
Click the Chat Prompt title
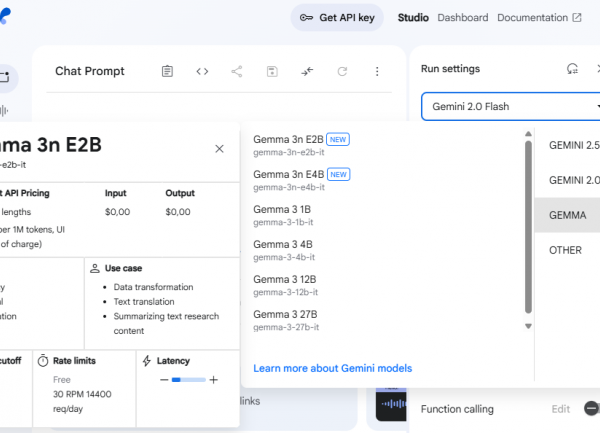[x=90, y=71]
